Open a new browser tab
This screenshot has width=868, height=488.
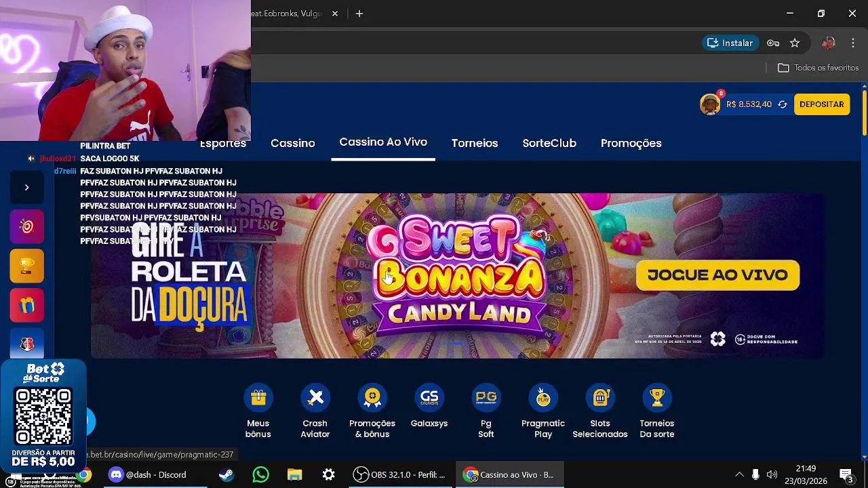pyautogui.click(x=359, y=14)
